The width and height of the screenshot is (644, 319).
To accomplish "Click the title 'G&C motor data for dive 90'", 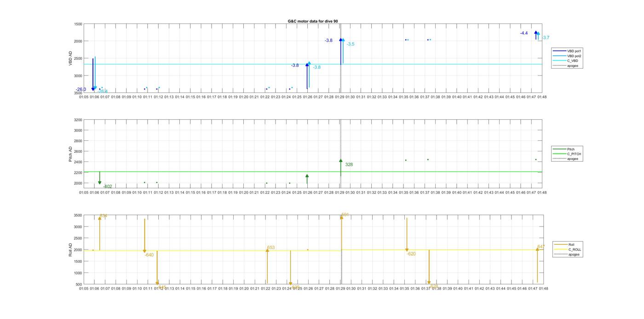I will [313, 21].
